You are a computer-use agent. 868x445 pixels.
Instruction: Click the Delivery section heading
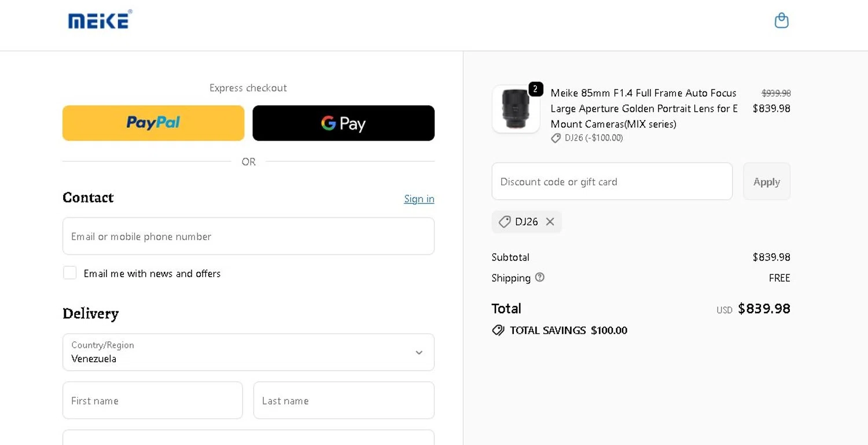point(90,314)
